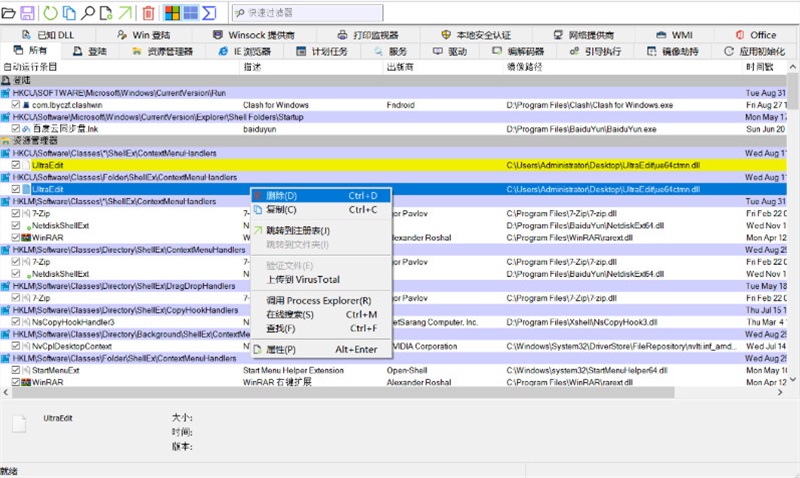Click the horizontal scrollbar left arrow
This screenshot has width=800, height=478.
pos(6,392)
